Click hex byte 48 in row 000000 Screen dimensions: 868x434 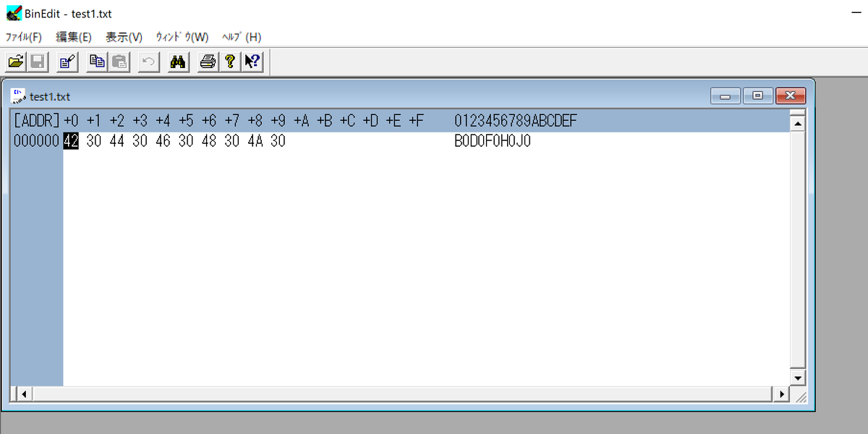[x=209, y=141]
